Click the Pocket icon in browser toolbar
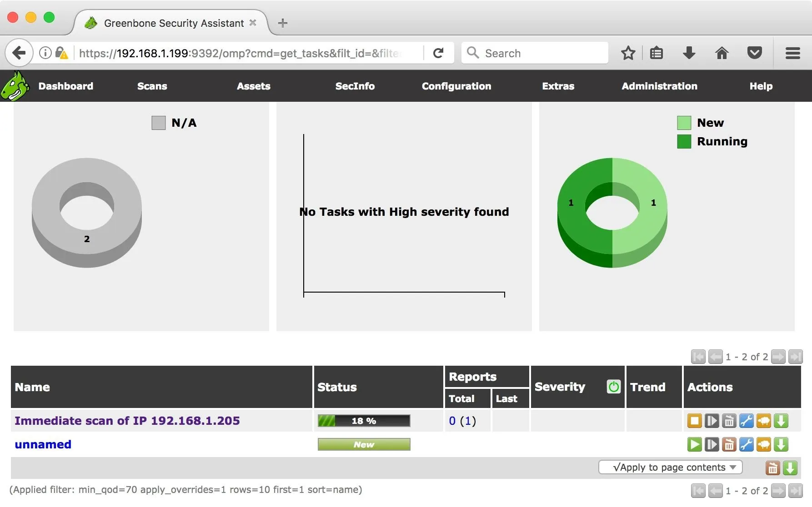This screenshot has height=507, width=812. [x=754, y=53]
